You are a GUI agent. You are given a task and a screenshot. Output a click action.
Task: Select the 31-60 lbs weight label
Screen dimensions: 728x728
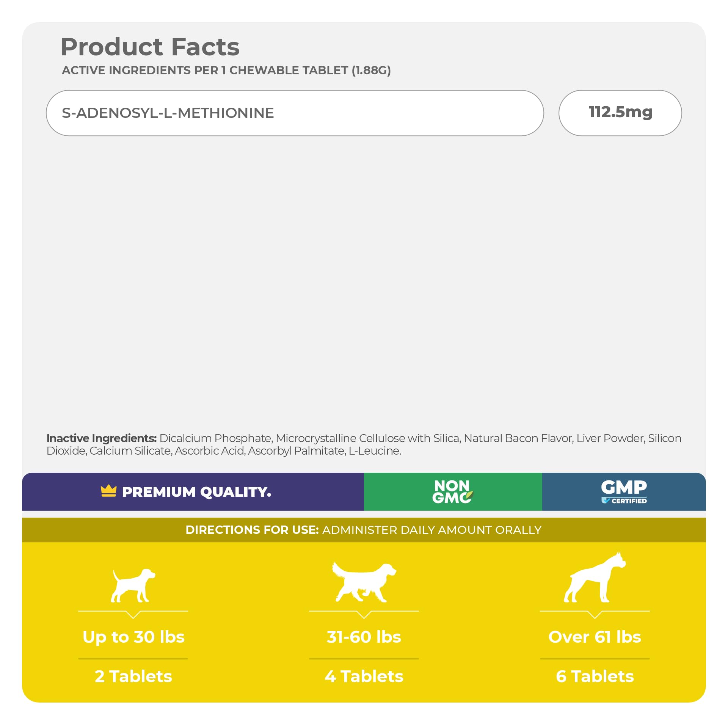(x=364, y=637)
